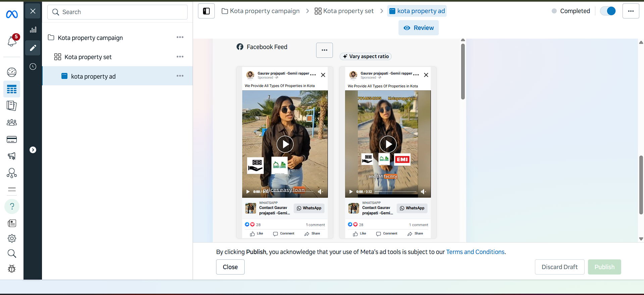
Task: Open the settings gear icon
Action: click(x=12, y=239)
